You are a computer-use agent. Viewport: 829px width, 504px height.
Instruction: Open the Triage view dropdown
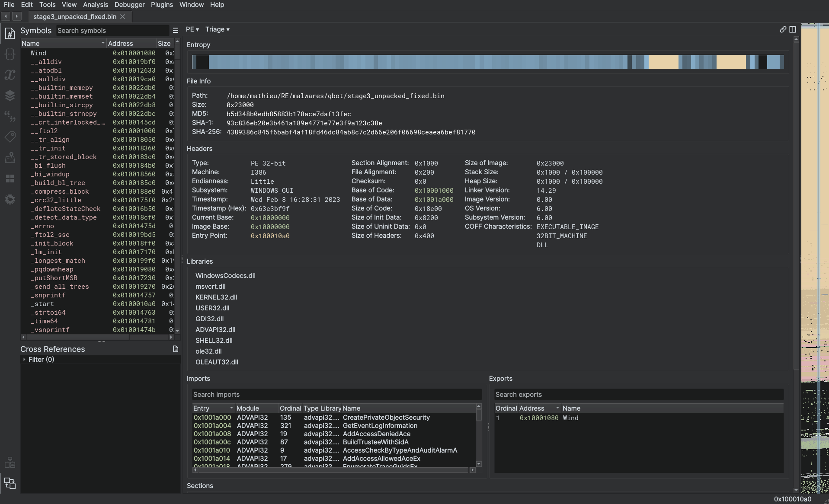click(217, 29)
